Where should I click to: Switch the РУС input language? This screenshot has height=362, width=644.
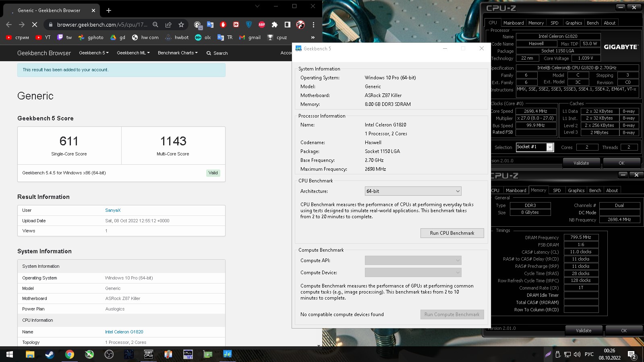(589, 354)
